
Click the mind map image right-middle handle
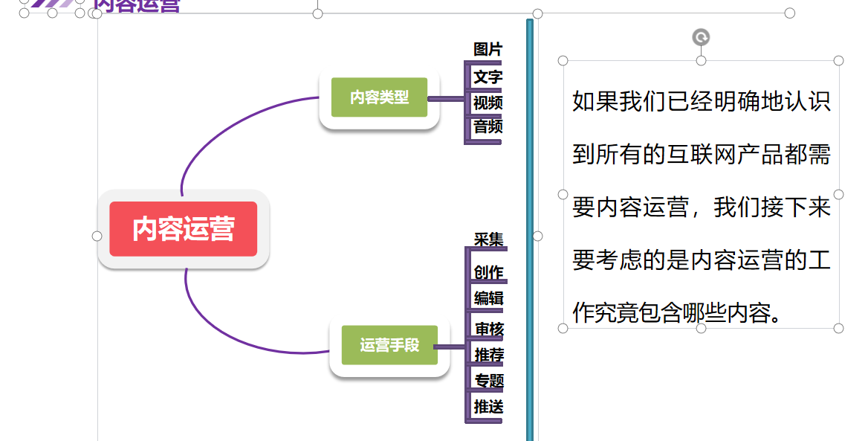click(537, 236)
